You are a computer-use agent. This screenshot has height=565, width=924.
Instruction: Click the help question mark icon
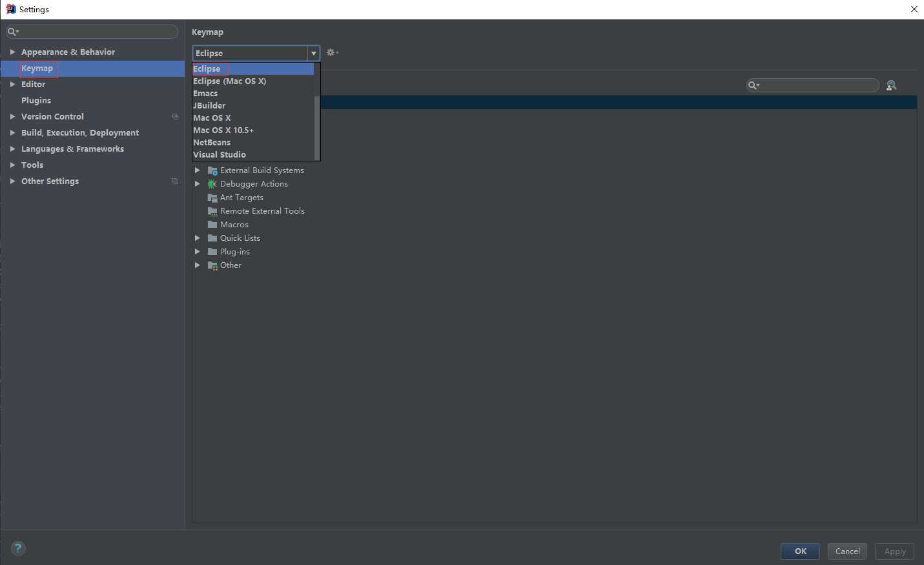point(18,548)
